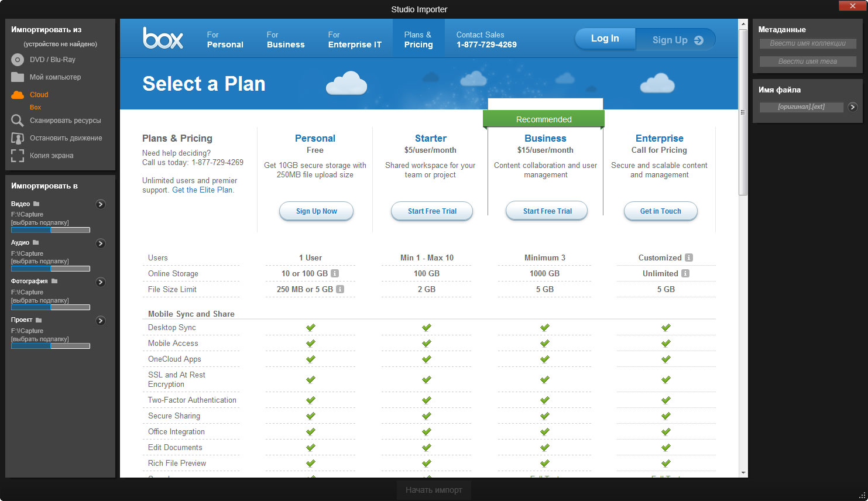Image resolution: width=868 pixels, height=501 pixels.
Task: Click the box logo on the web page
Action: 163,38
